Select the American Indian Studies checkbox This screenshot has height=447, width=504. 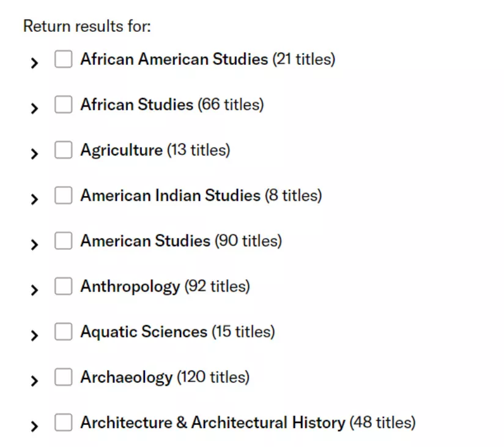[x=64, y=195]
